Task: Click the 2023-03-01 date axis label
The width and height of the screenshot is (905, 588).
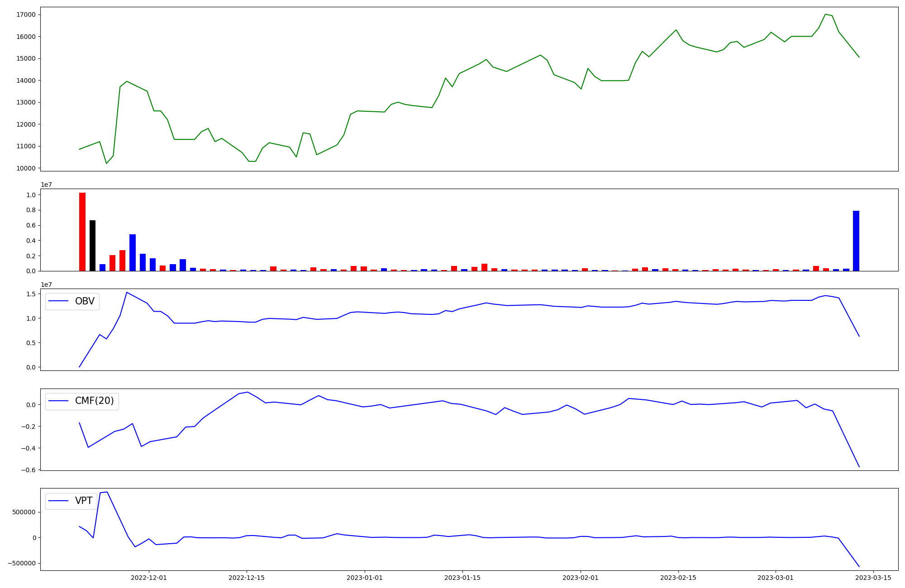Action: click(776, 578)
